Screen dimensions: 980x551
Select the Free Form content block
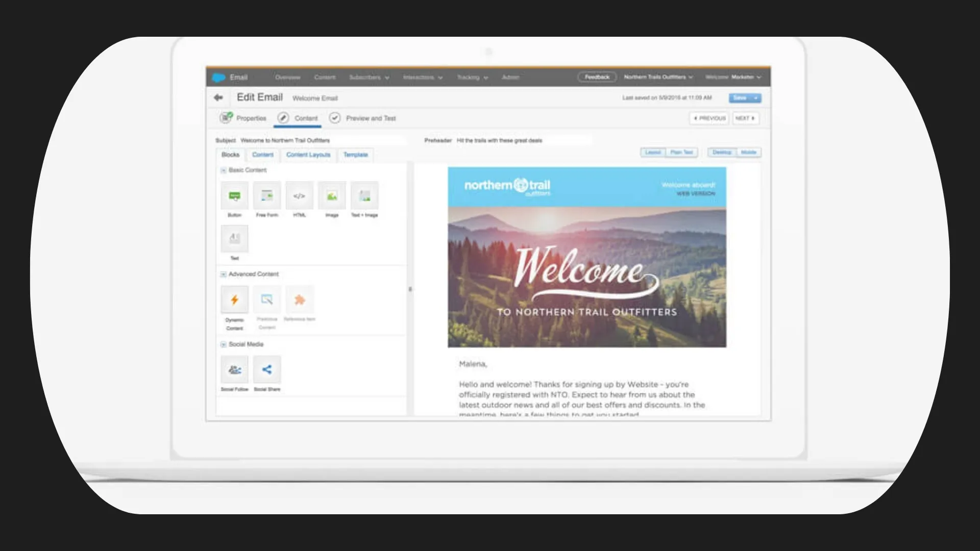point(267,196)
